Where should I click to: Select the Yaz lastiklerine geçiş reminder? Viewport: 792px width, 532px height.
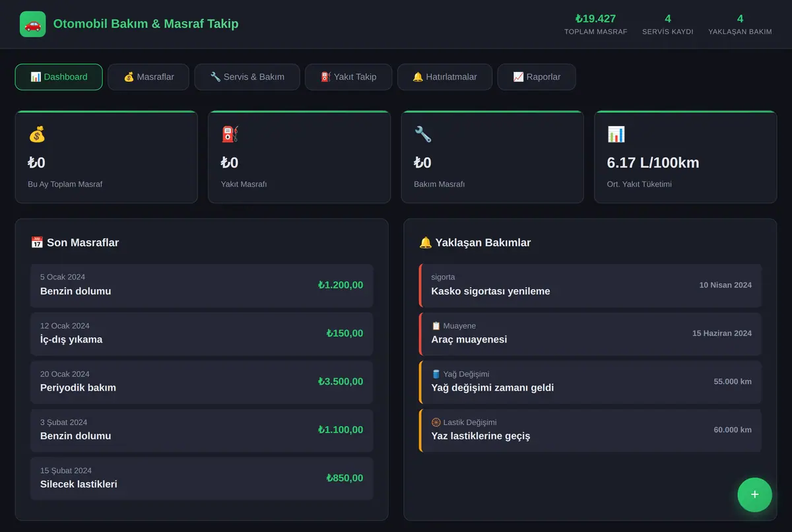590,430
